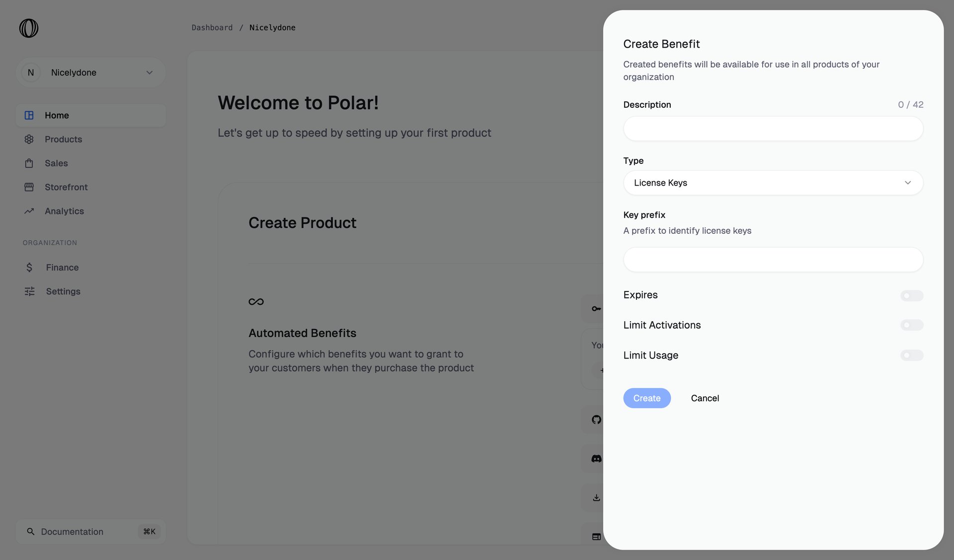Navigate to Dashboard breadcrumb
Screen dimensions: 954x560
pyautogui.click(x=212, y=27)
